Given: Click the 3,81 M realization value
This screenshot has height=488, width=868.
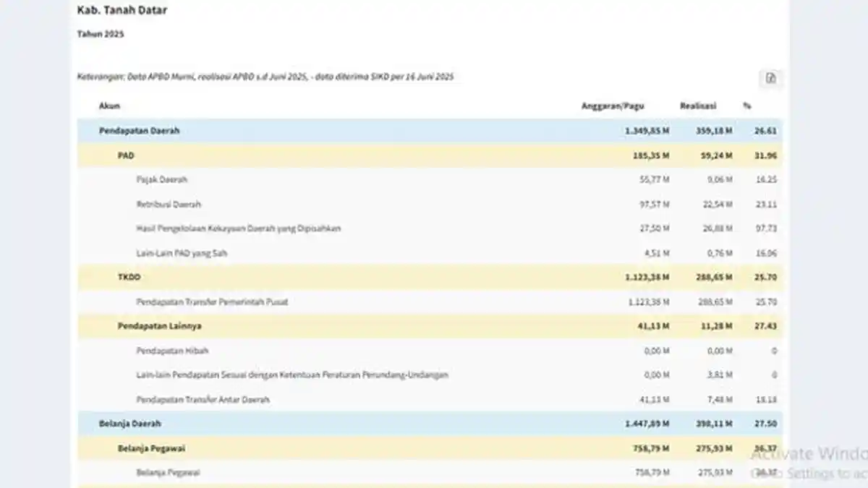Looking at the screenshot, I should point(720,375).
